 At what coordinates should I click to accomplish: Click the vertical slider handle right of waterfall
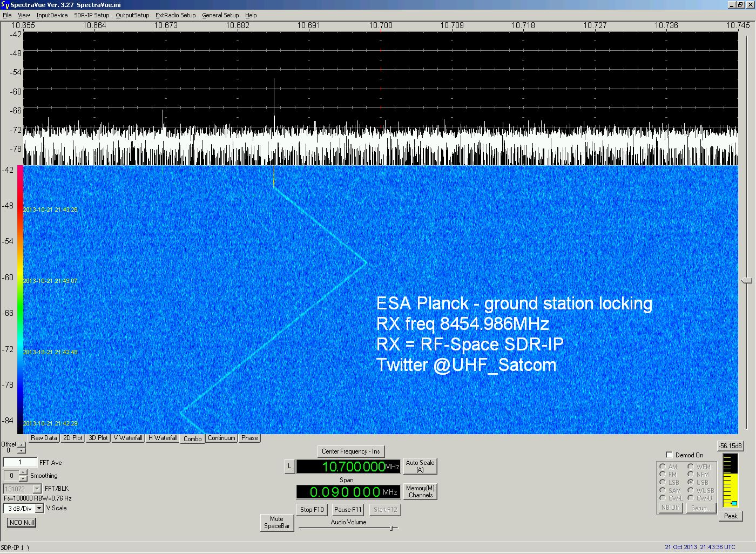coord(747,280)
